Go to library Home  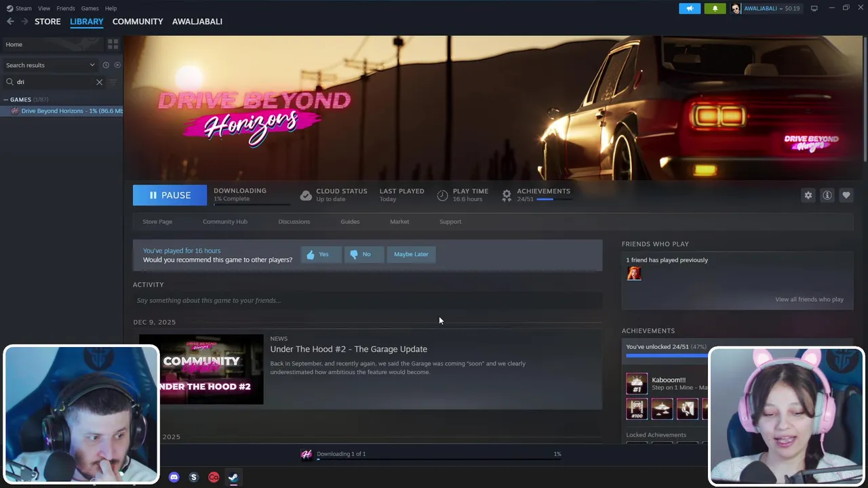52,44
